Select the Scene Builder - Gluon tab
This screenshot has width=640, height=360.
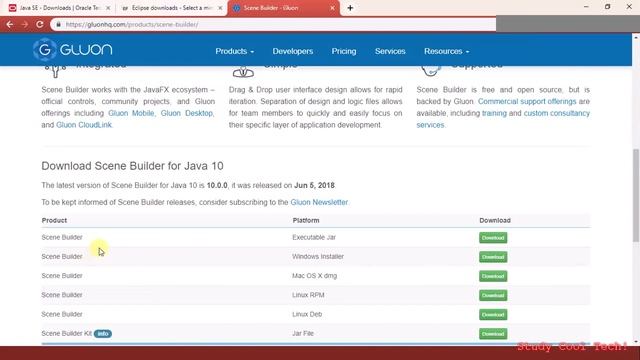[283, 8]
